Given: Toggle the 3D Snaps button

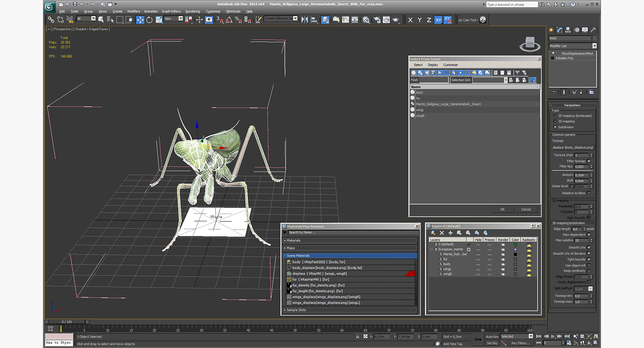Looking at the screenshot, I should (x=220, y=20).
